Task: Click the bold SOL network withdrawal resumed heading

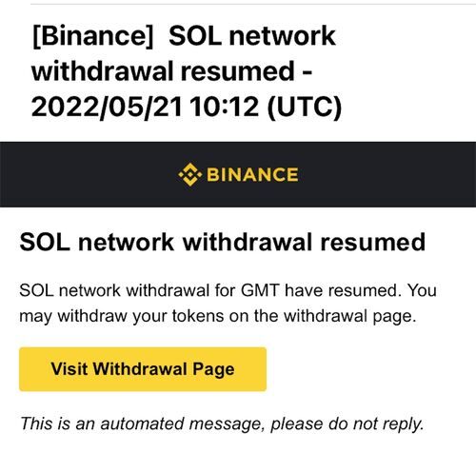Action: coord(222,242)
